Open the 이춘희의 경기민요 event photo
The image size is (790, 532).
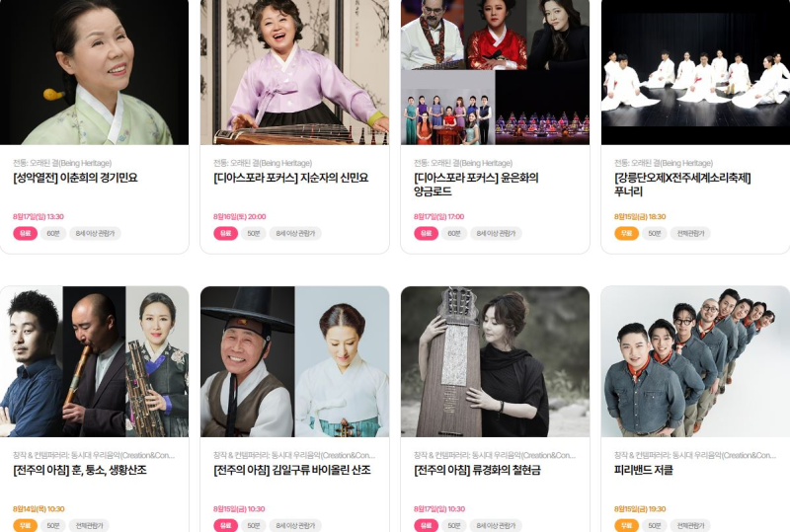point(94,72)
